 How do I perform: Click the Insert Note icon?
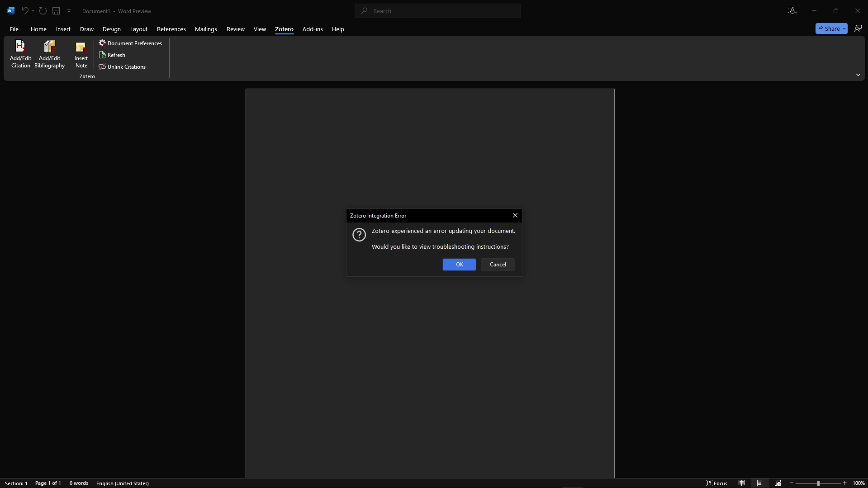pos(81,47)
